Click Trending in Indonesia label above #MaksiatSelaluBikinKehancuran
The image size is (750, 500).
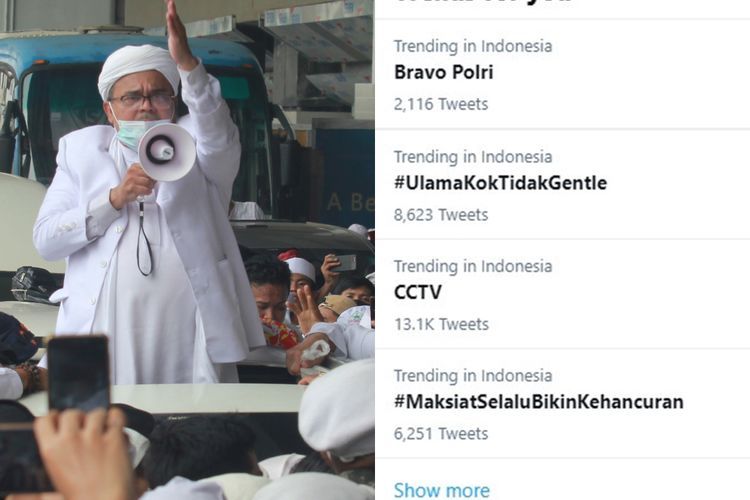pos(473,376)
